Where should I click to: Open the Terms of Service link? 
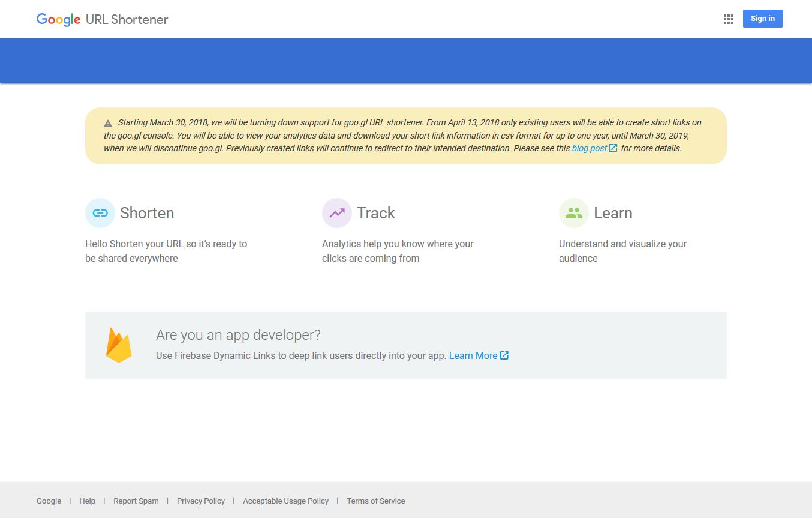[x=375, y=501]
